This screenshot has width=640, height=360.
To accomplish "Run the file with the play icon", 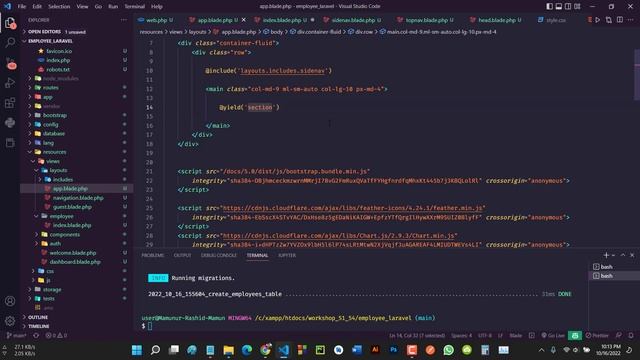I will (x=598, y=20).
